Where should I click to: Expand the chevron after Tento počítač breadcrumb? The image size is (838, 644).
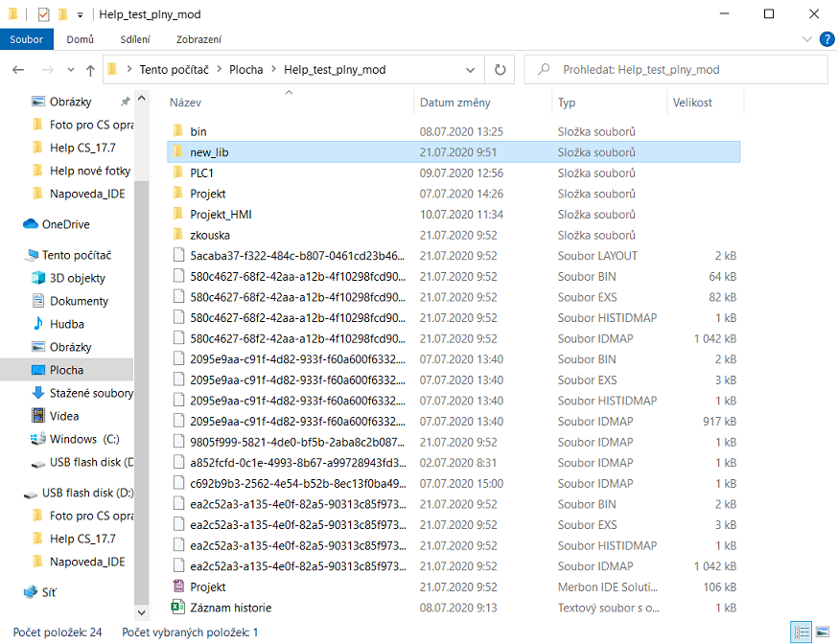[x=220, y=69]
